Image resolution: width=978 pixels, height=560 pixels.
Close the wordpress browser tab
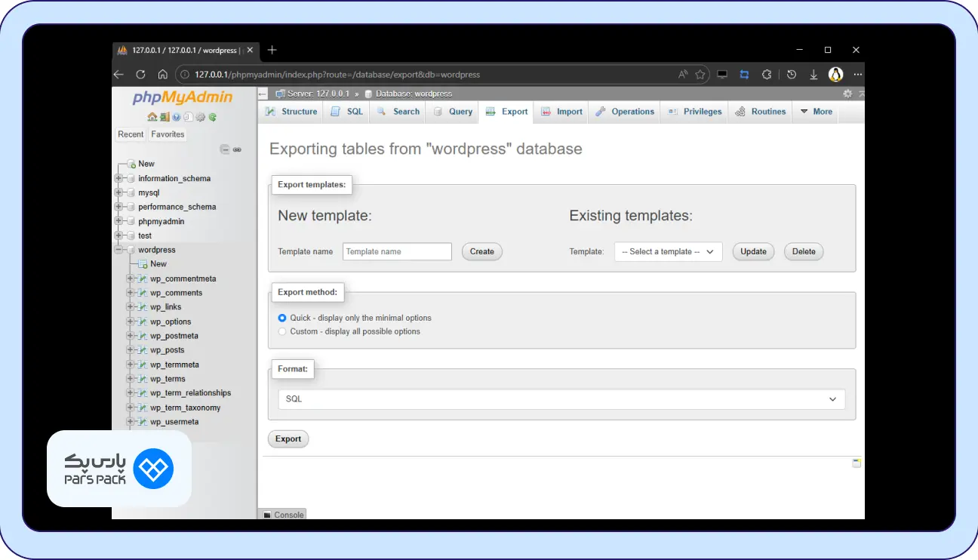(251, 50)
